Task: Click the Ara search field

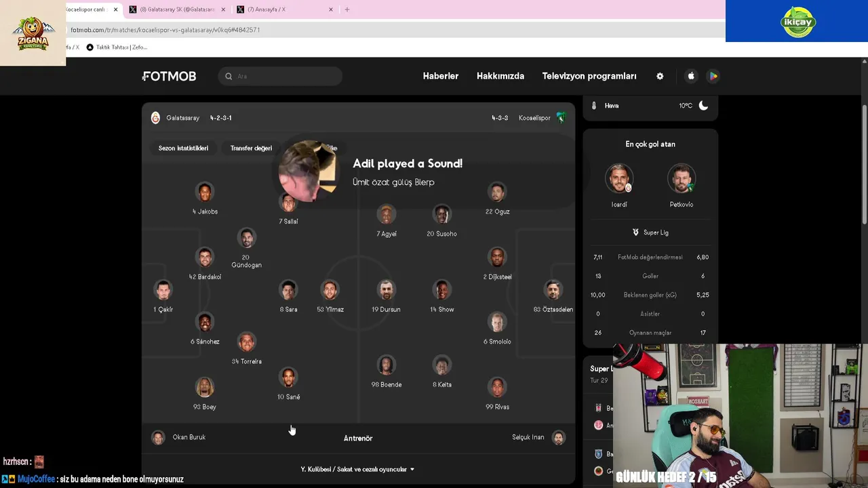Action: [x=280, y=77]
